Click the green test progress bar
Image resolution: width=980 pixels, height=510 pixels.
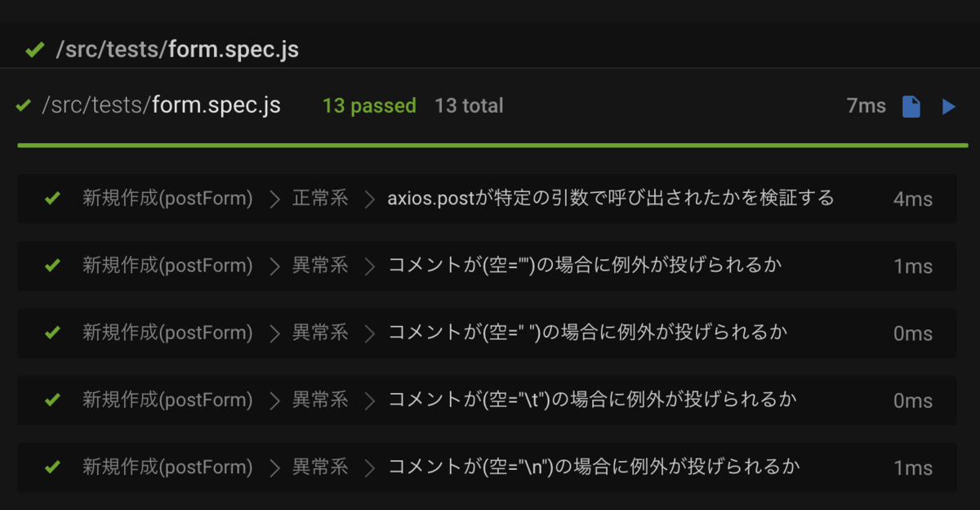pos(492,145)
